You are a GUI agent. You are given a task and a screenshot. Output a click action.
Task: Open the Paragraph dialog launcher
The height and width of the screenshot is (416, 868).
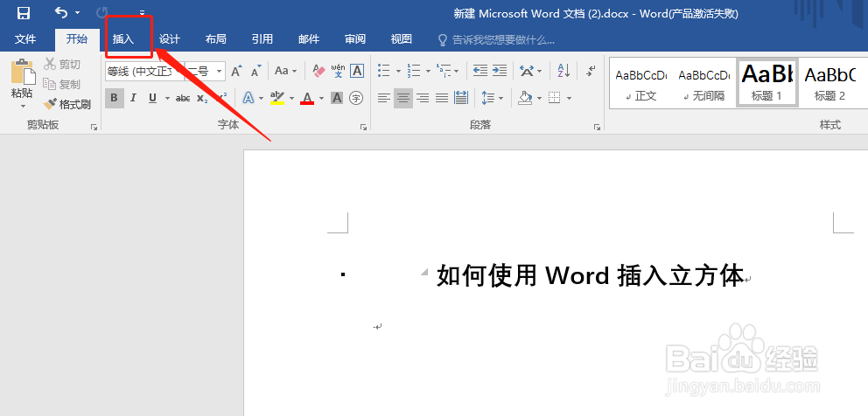[x=597, y=128]
